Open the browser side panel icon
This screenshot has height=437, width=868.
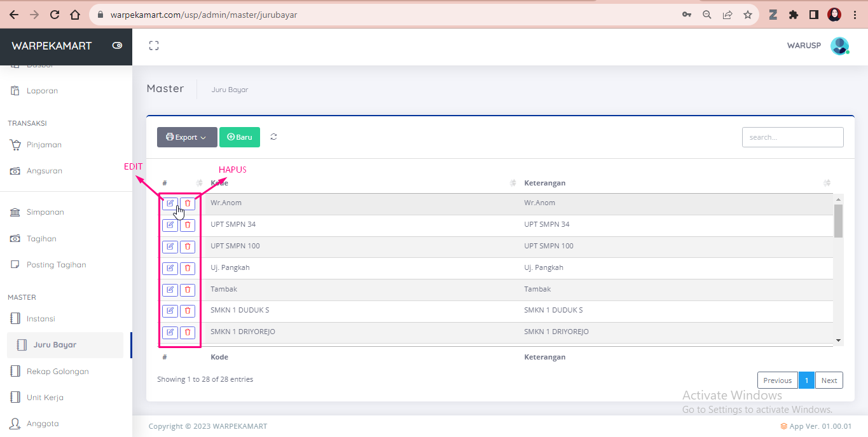pos(813,15)
